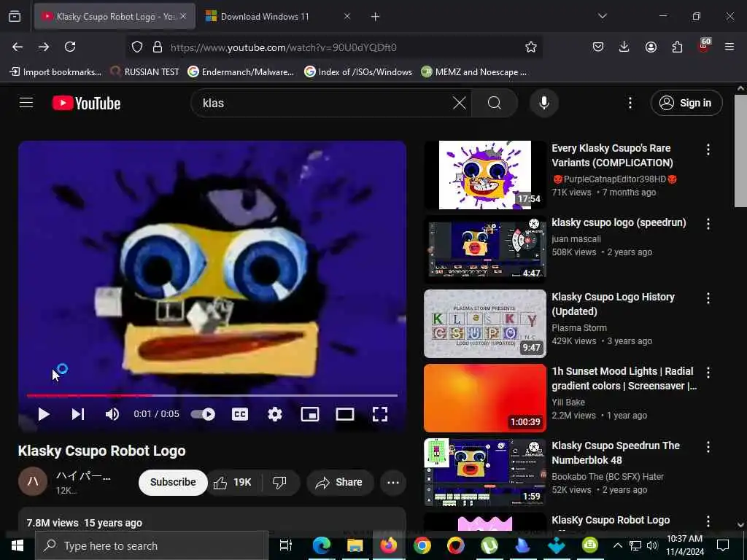This screenshot has width=747, height=560.
Task: View site security padlock info
Action: [158, 47]
